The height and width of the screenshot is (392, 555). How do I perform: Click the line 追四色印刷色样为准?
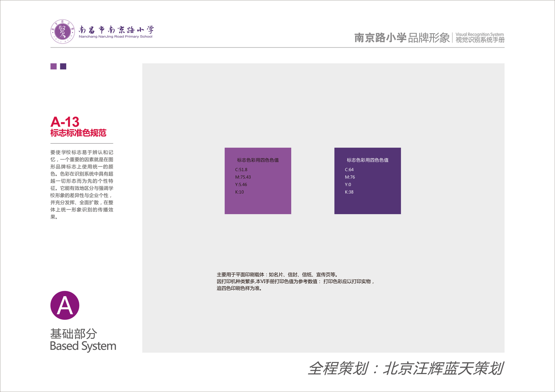click(x=239, y=289)
